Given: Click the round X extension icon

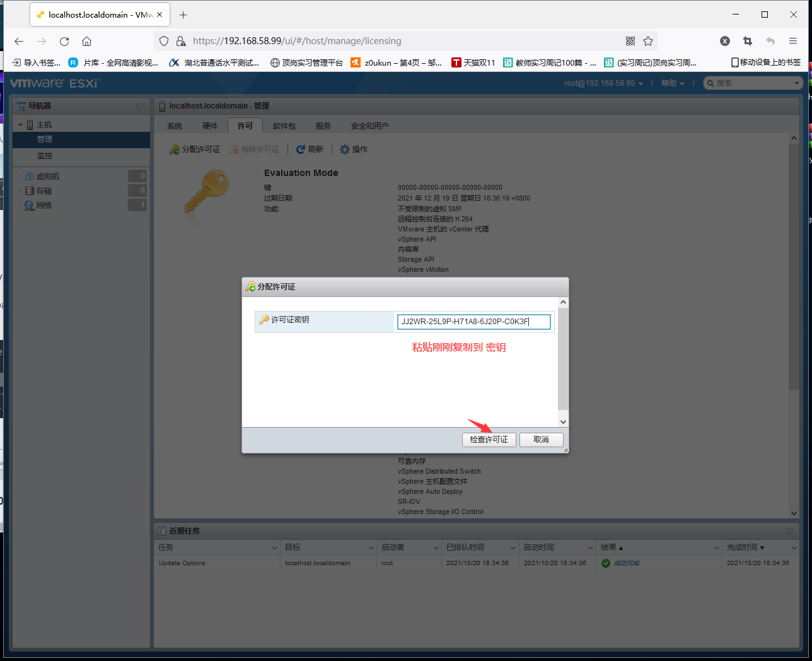Looking at the screenshot, I should coord(725,41).
